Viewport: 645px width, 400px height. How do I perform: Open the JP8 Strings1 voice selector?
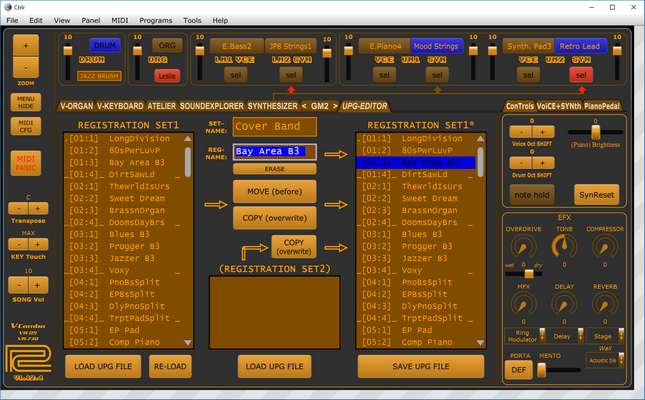click(290, 46)
